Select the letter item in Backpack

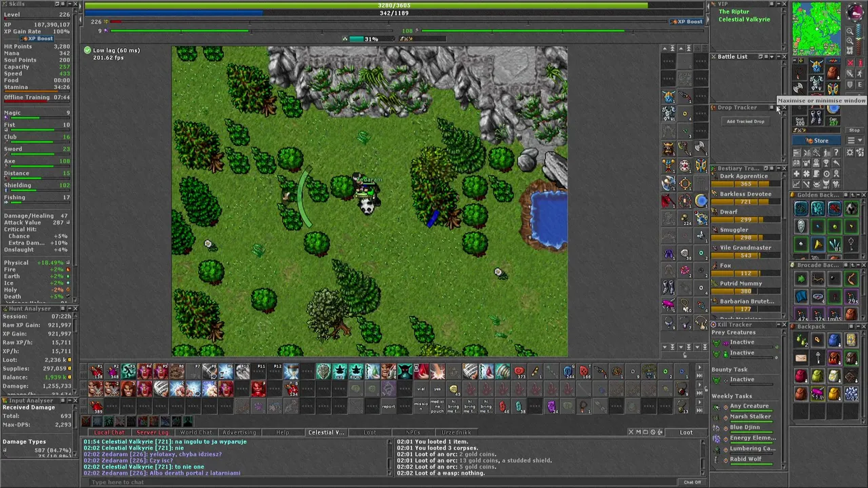(802, 358)
